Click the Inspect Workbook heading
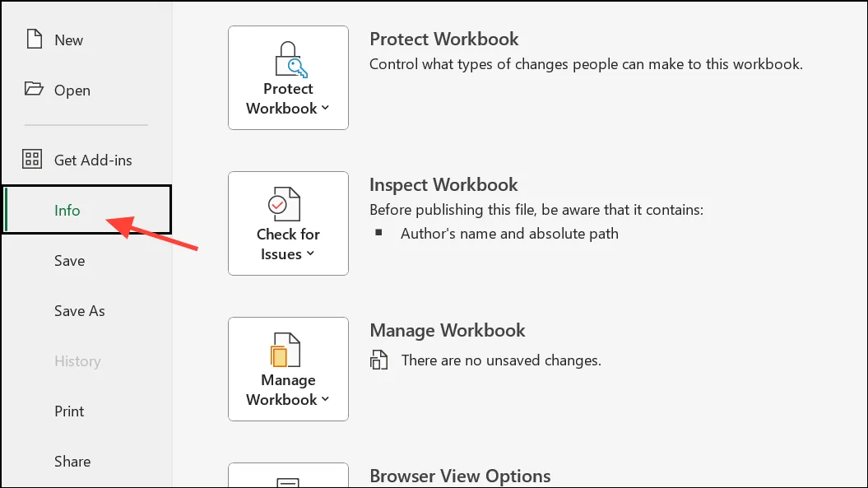This screenshot has height=488, width=868. tap(443, 184)
